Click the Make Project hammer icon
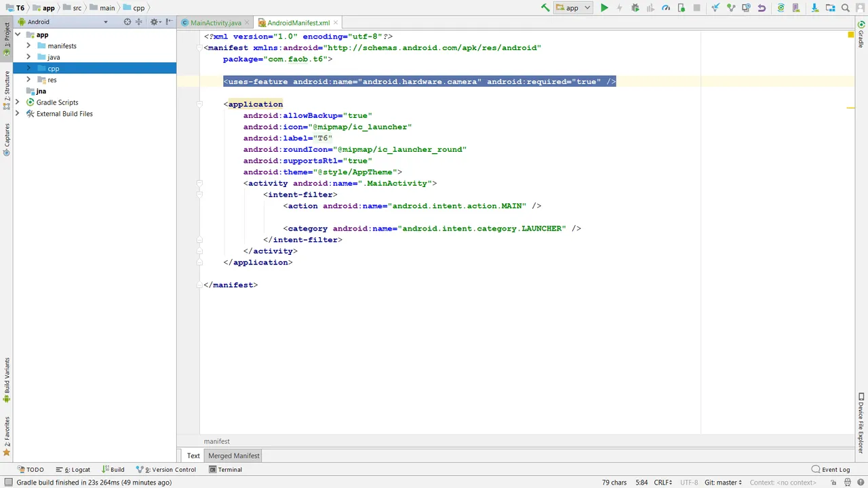The width and height of the screenshot is (868, 488). tap(545, 8)
